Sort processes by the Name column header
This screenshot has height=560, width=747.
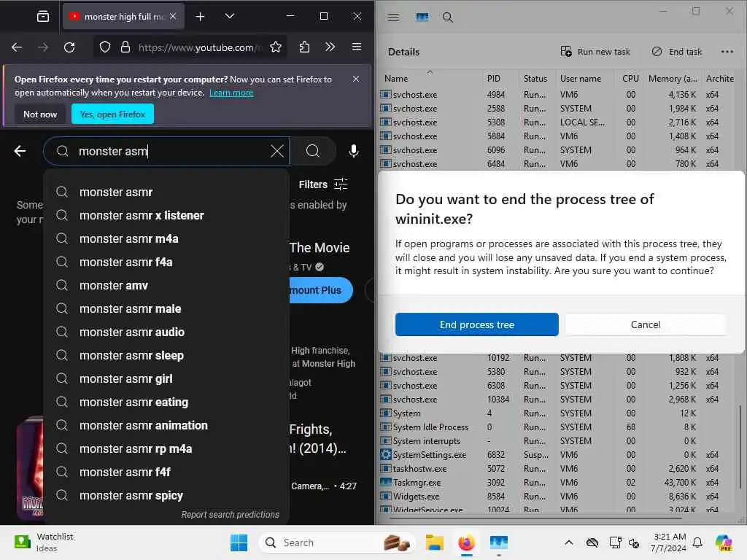[430, 79]
